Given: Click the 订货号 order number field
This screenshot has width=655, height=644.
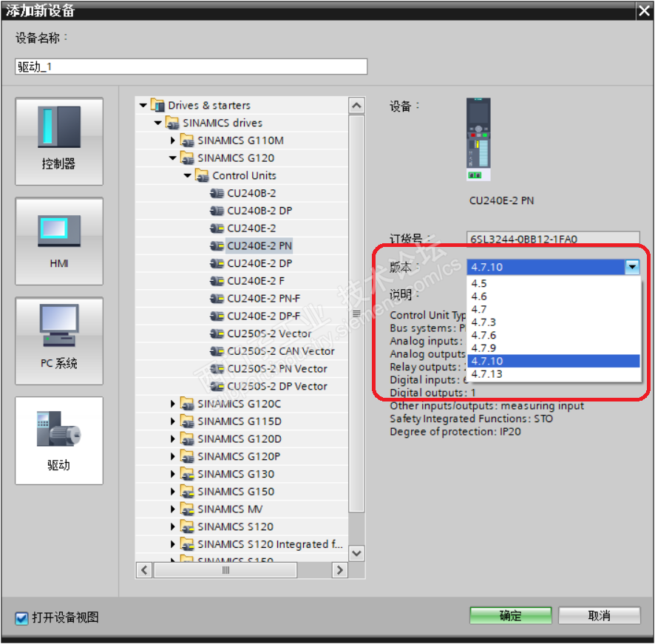Looking at the screenshot, I should point(553,238).
